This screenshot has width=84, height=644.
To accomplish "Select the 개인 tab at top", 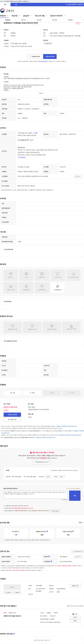I will pyautogui.click(x=5, y=4).
